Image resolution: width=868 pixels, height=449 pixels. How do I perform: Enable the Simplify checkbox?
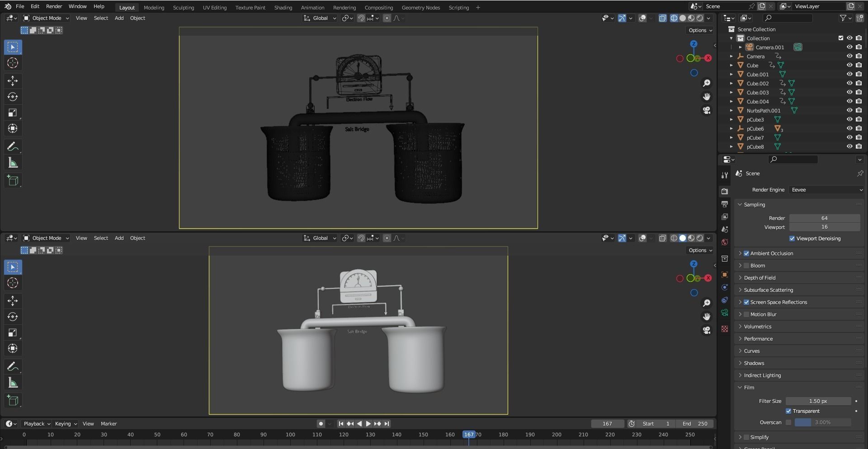click(x=746, y=437)
